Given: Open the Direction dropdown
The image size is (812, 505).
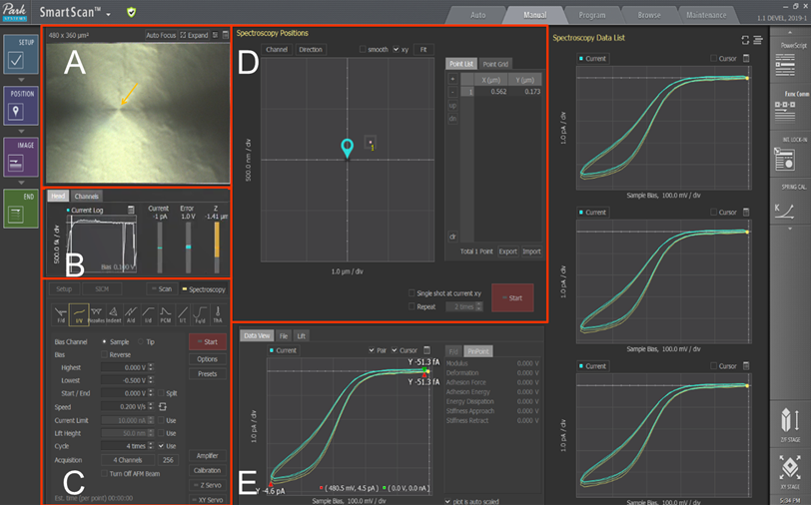Looking at the screenshot, I should 311,49.
